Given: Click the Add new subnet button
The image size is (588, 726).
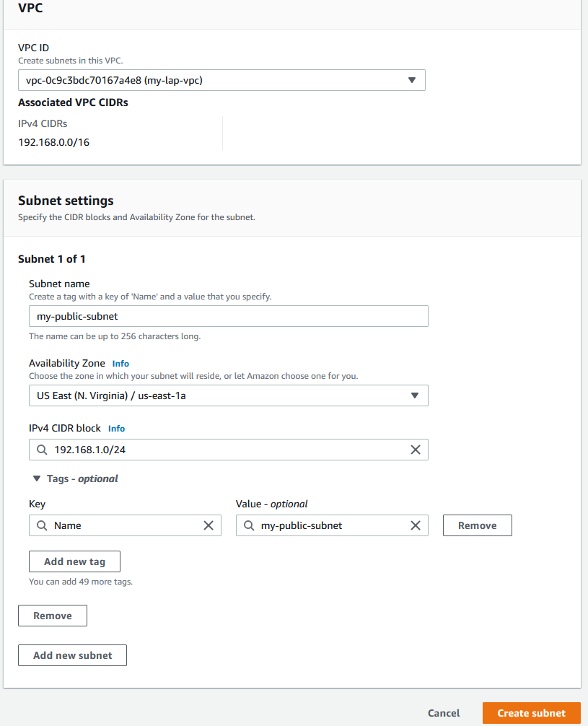Looking at the screenshot, I should point(72,655).
